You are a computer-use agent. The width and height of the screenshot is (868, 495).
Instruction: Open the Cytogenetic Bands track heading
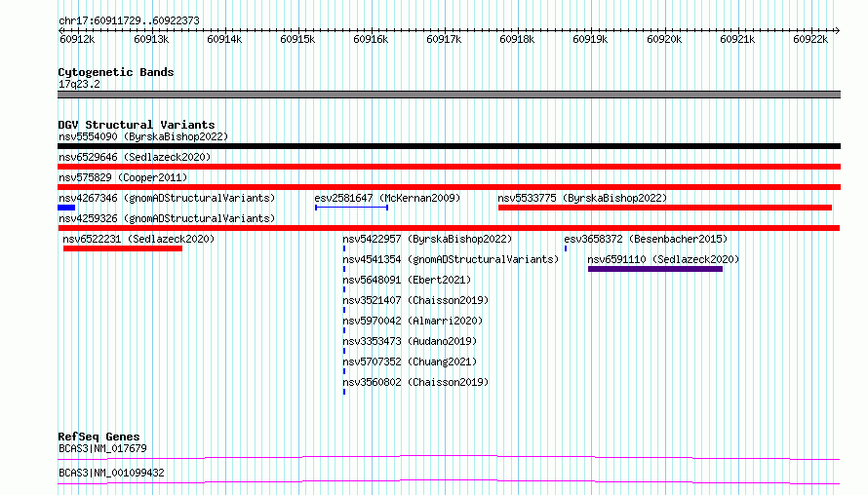(116, 72)
